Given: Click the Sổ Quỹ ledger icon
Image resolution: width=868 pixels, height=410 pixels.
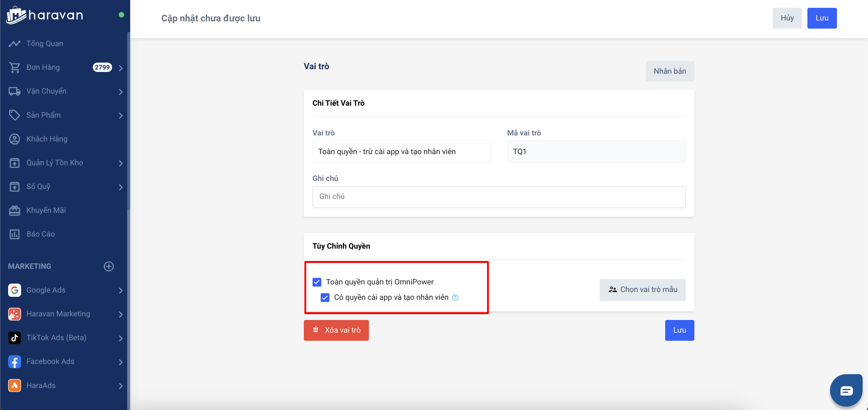Looking at the screenshot, I should 14,186.
